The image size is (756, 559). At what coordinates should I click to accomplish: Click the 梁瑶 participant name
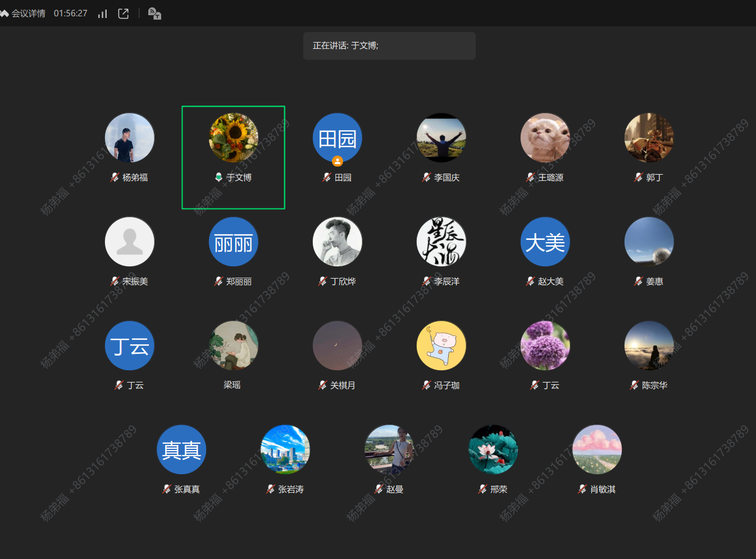(x=232, y=385)
